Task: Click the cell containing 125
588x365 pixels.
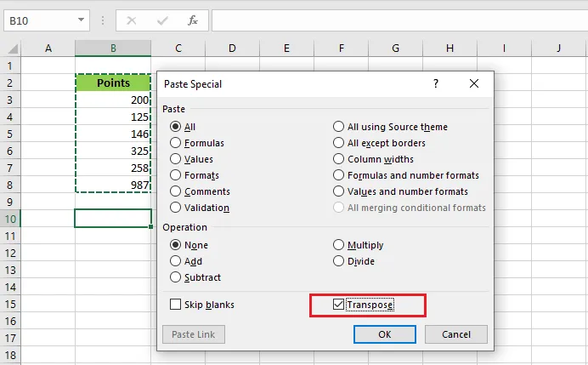Action: pos(113,117)
